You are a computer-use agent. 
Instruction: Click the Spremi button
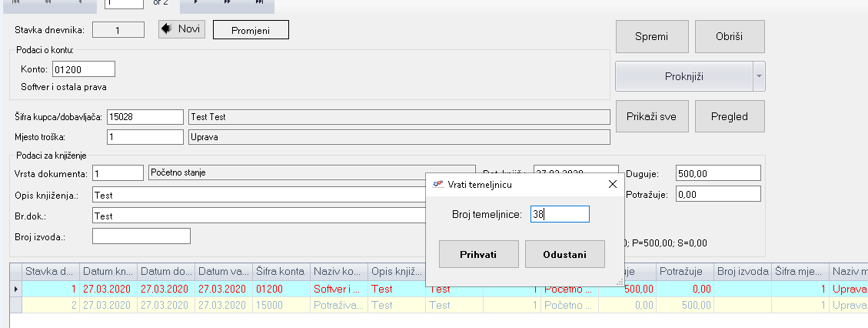(x=651, y=37)
